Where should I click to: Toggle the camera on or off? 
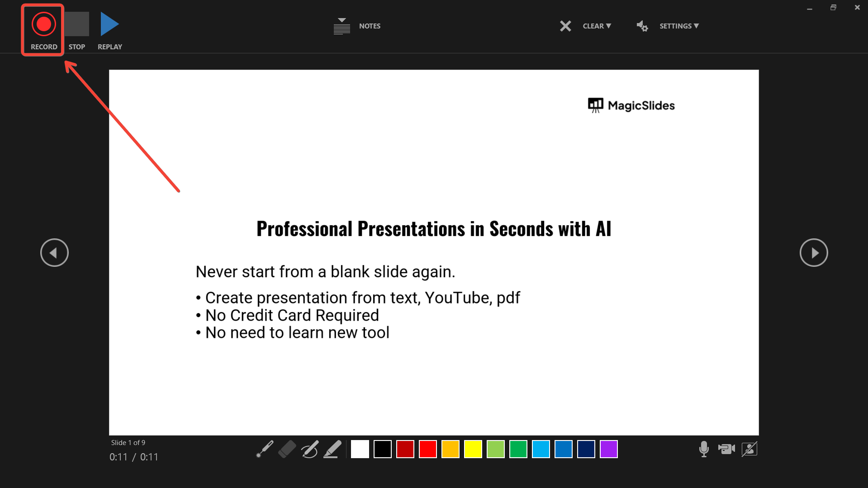(x=726, y=449)
